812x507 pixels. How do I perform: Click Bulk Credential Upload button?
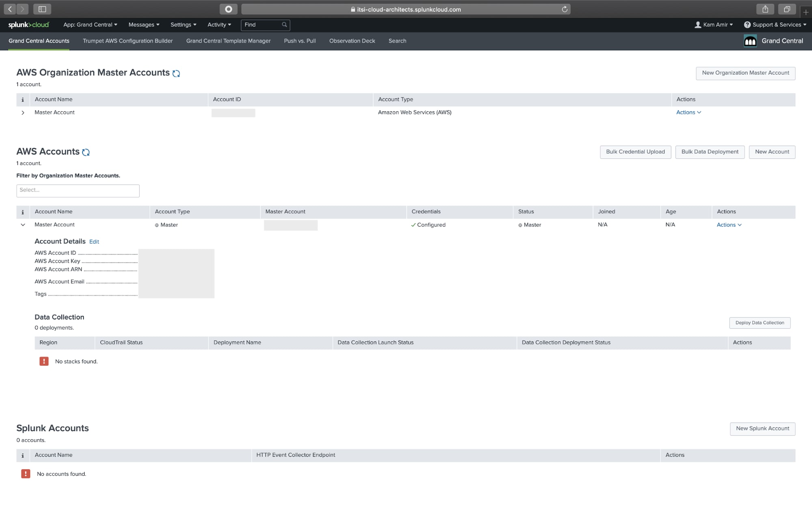pyautogui.click(x=635, y=152)
